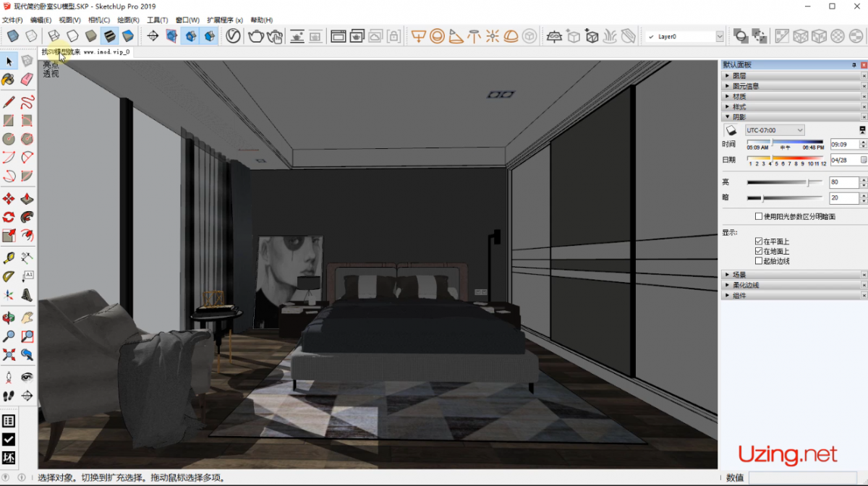868x486 pixels.
Task: Open the UTC-07:00 time zone dropdown
Action: click(x=774, y=130)
